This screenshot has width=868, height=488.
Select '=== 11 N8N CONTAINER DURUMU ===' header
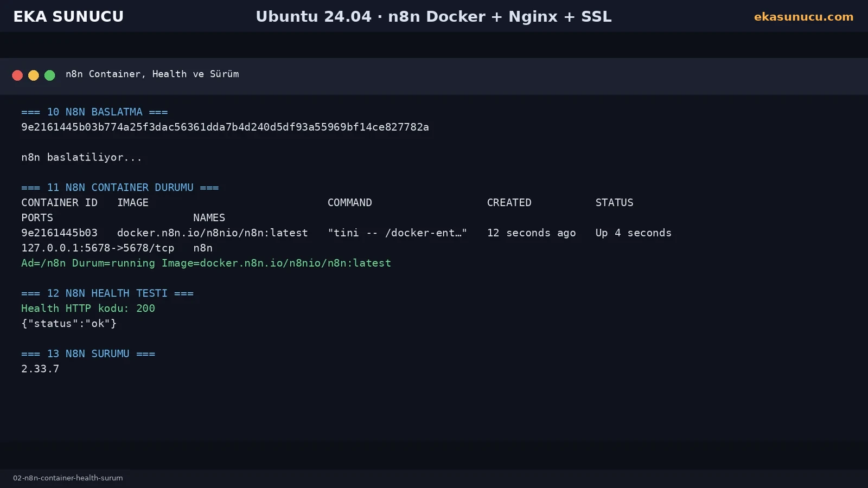[x=120, y=187]
